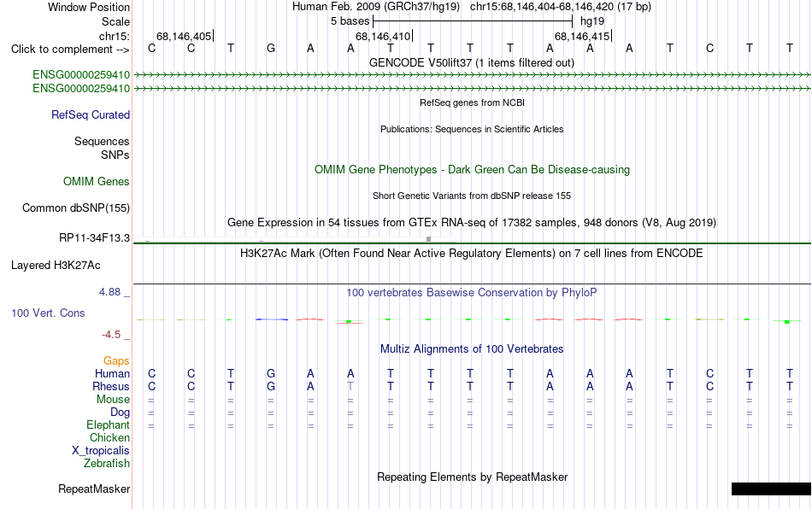Click the black RepeatMasker element block
This screenshot has width=812, height=509.
click(771, 489)
